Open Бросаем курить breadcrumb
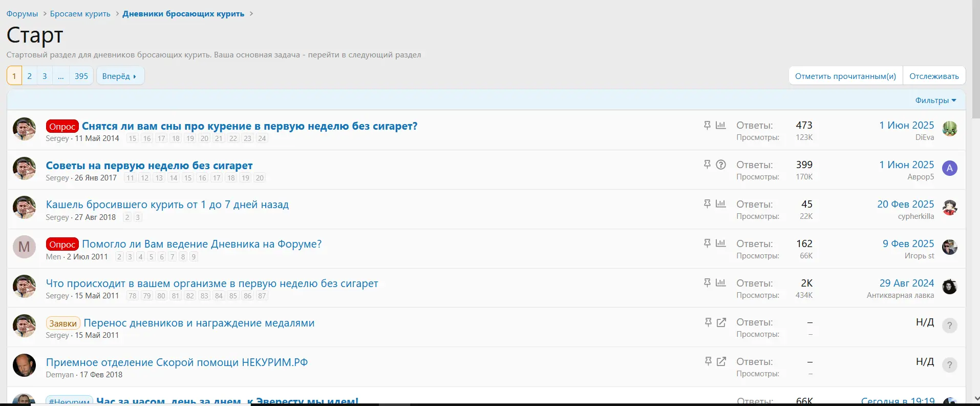 [80, 14]
